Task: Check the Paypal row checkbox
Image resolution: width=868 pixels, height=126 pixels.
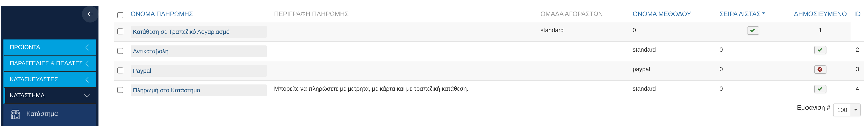Action: [120, 70]
